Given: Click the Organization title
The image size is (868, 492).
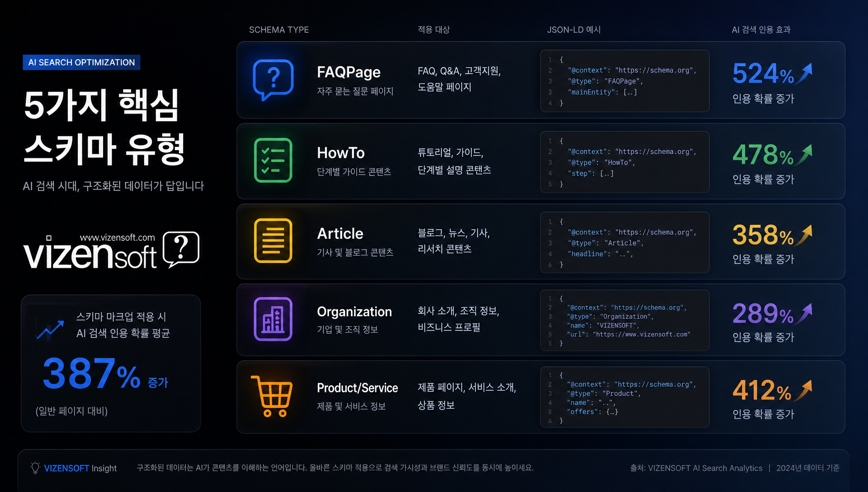Looking at the screenshot, I should point(354,312).
